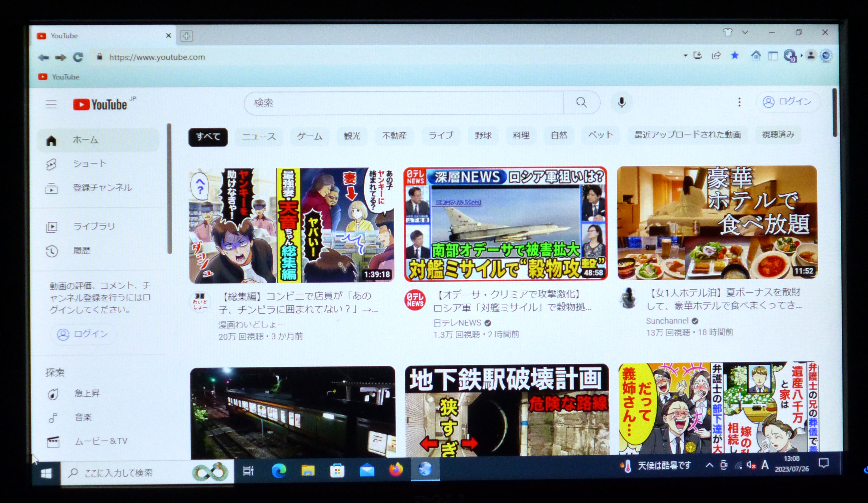The image size is (868, 503).
Task: Click the browser home icon
Action: click(756, 55)
